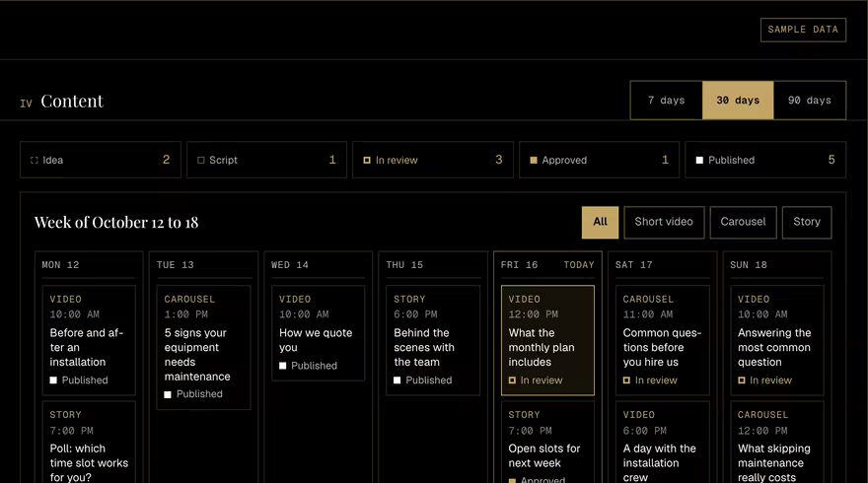868x483 pixels.
Task: Click the WED 14 day header
Action: (290, 265)
